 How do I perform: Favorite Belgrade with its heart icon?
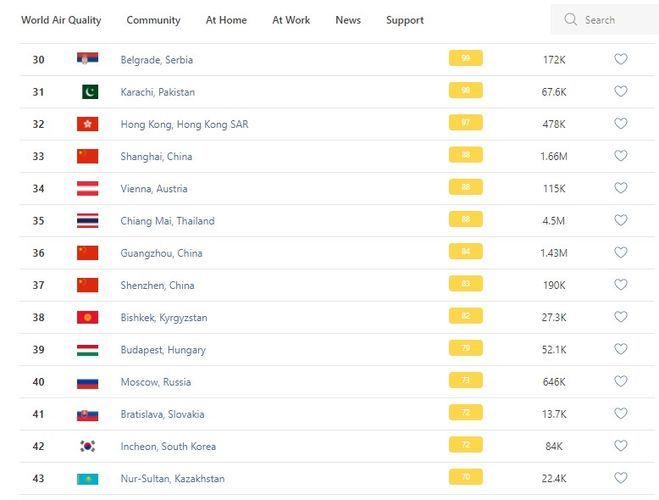(x=620, y=59)
